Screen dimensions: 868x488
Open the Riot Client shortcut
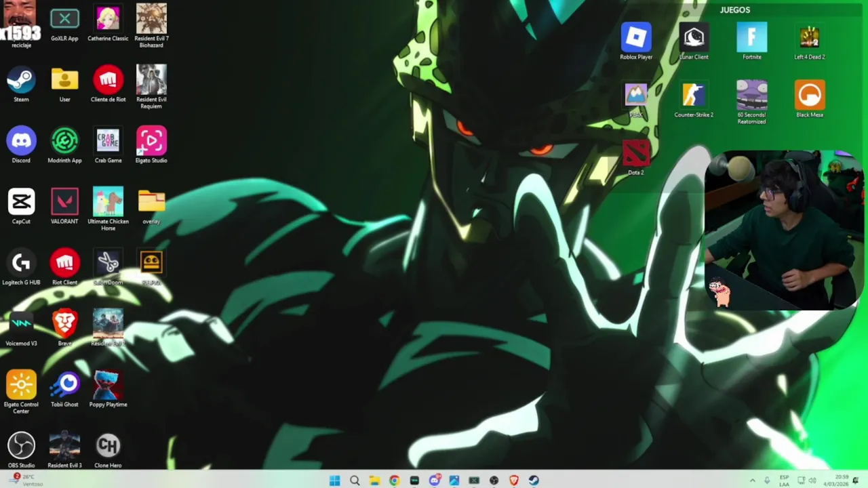[64, 268]
